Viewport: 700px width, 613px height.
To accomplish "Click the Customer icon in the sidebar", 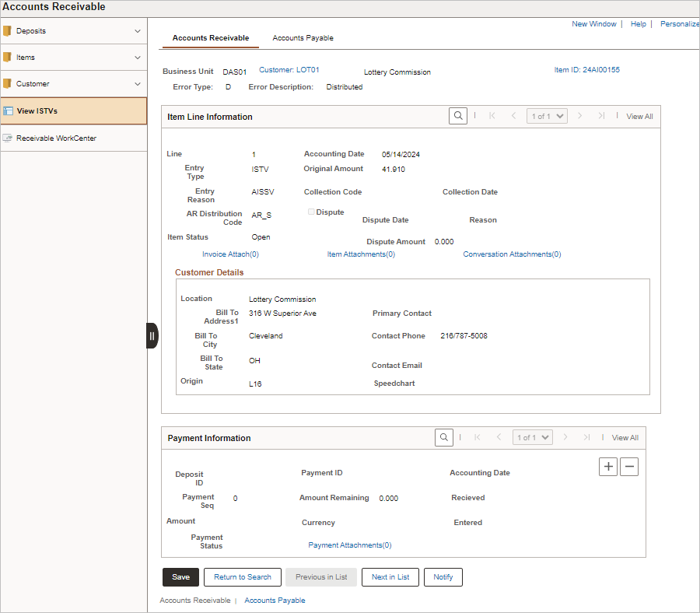I will click(x=10, y=83).
